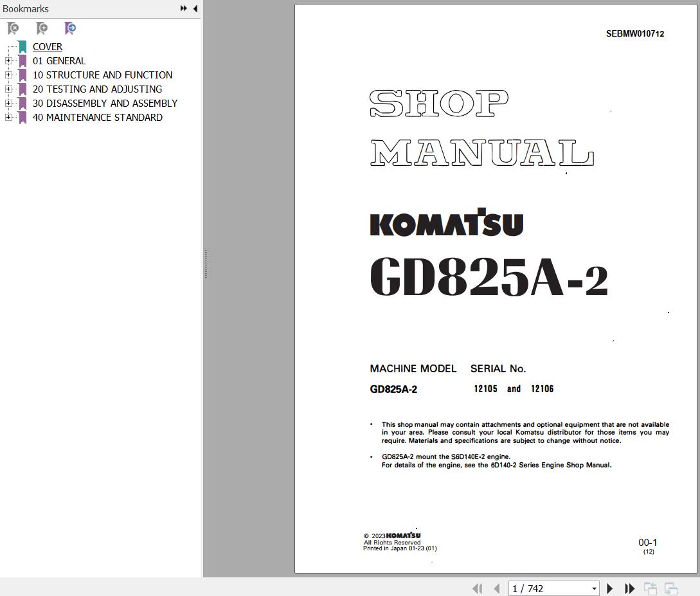
Task: Click the 40 MAINTENANCE STANDARD bookmark icon
Action: [22, 118]
